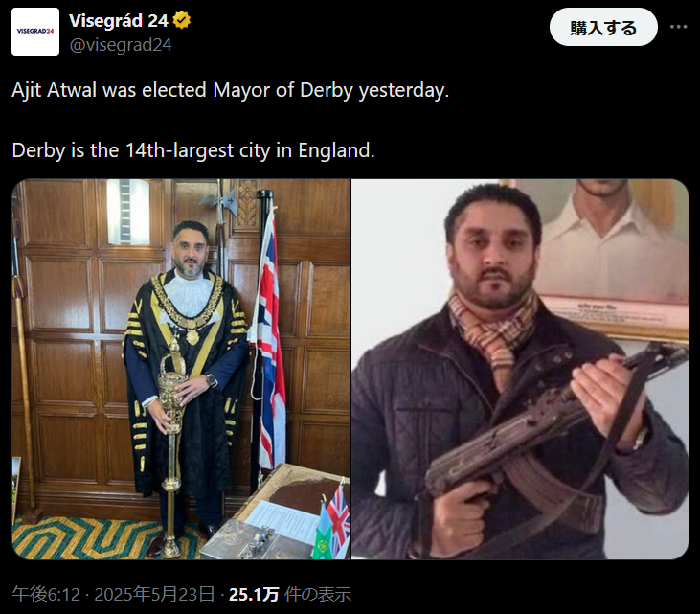Open the Visegrád 24 display name link

tap(119, 20)
